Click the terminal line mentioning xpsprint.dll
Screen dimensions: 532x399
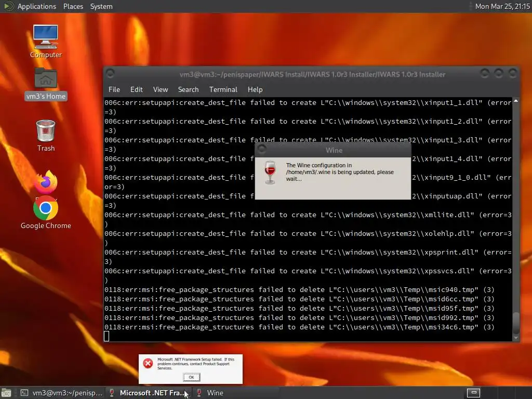coord(308,257)
